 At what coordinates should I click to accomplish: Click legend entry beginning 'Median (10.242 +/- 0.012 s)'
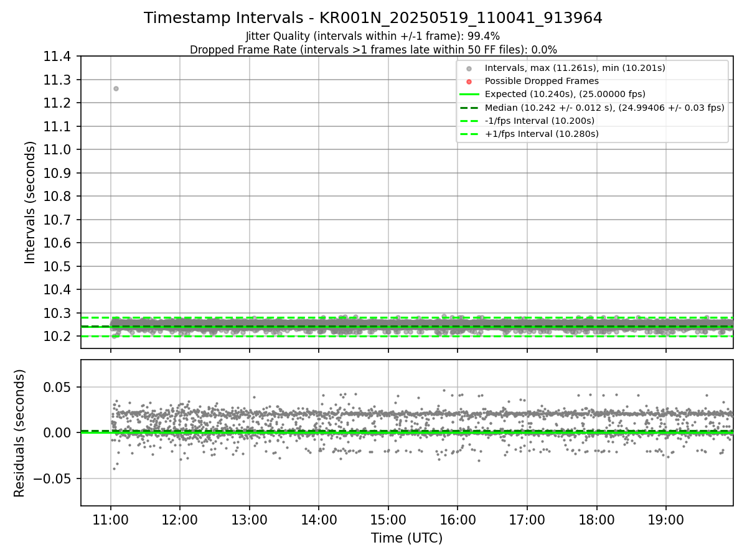tap(604, 107)
